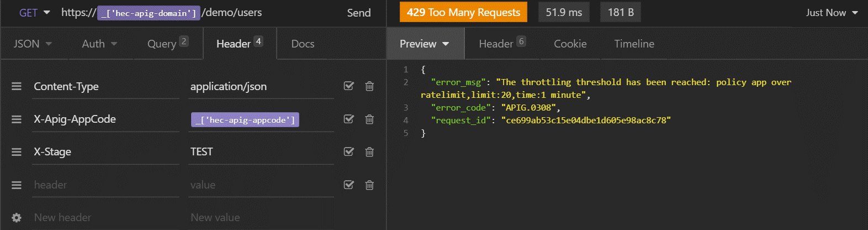Open the Just Now response history dropdown

(831, 13)
